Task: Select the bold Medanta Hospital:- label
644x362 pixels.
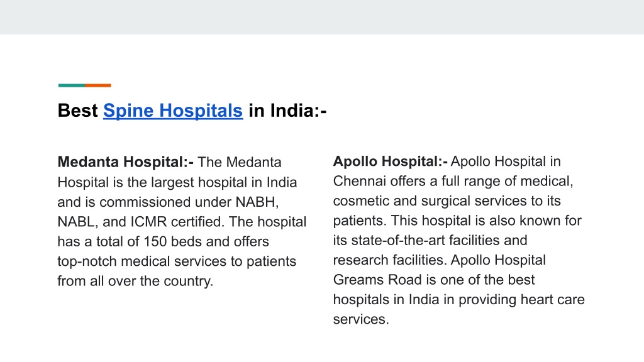Action: pos(126,162)
